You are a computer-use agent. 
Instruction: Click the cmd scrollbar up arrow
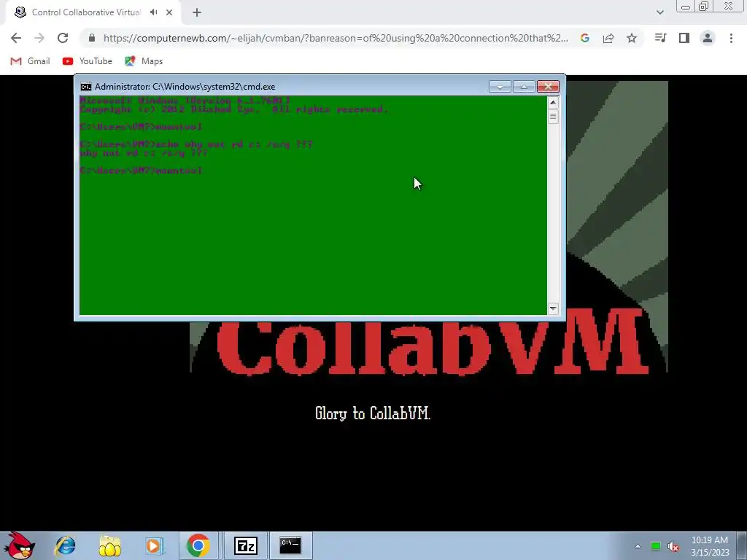click(x=553, y=102)
